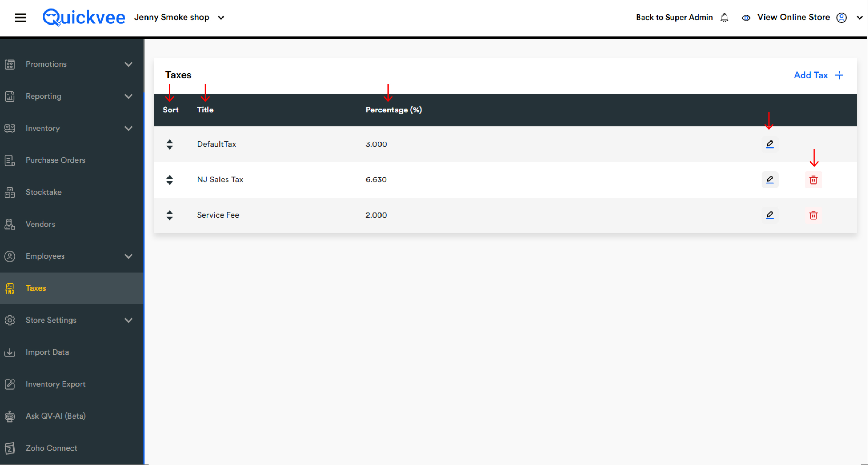
Task: Click Back to Super Admin link
Action: pos(674,18)
